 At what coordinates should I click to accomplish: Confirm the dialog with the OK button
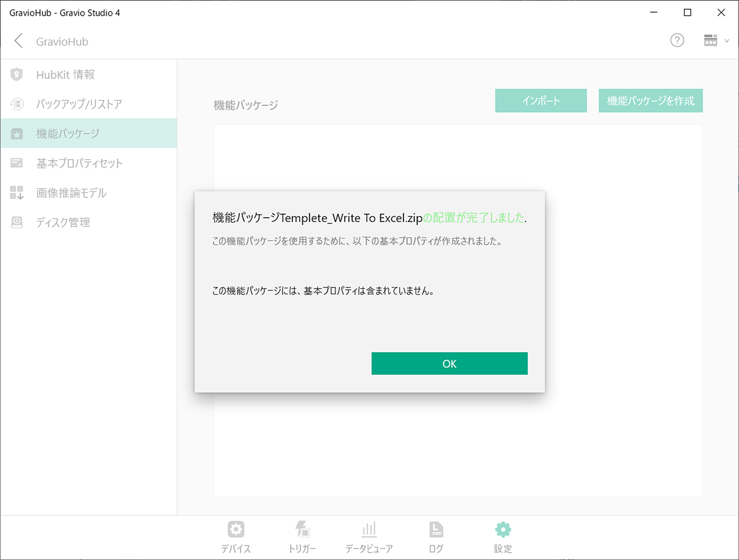(x=449, y=363)
